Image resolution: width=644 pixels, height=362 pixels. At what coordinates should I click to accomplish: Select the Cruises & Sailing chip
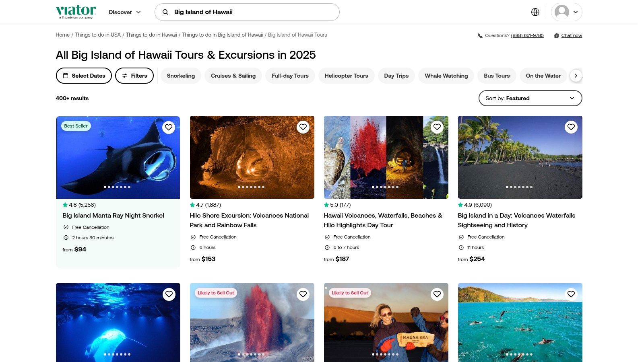coord(233,76)
